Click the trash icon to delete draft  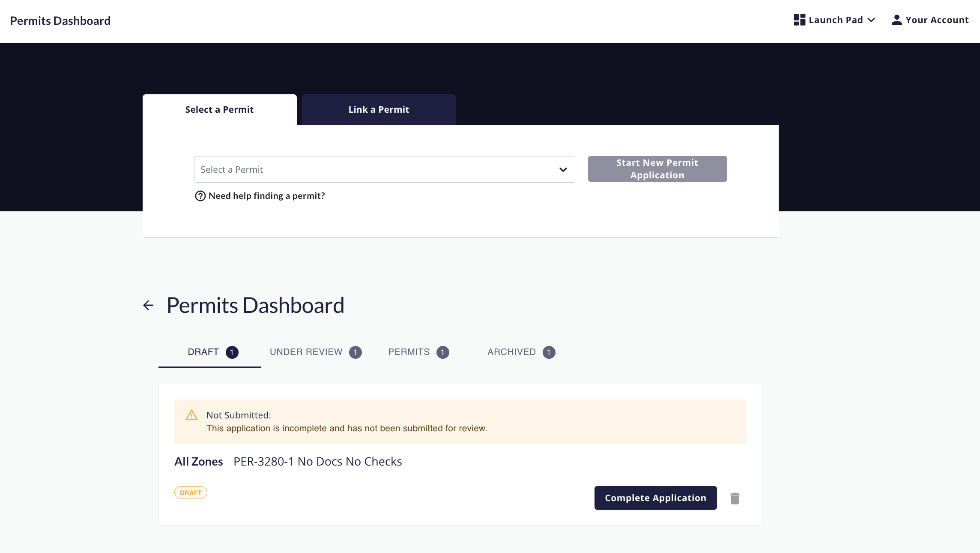[735, 498]
